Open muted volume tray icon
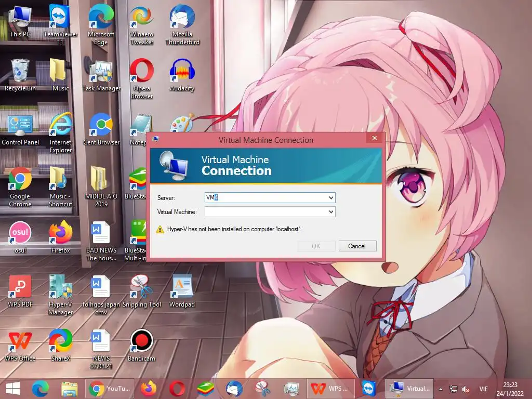This screenshot has height=399, width=532. point(466,390)
